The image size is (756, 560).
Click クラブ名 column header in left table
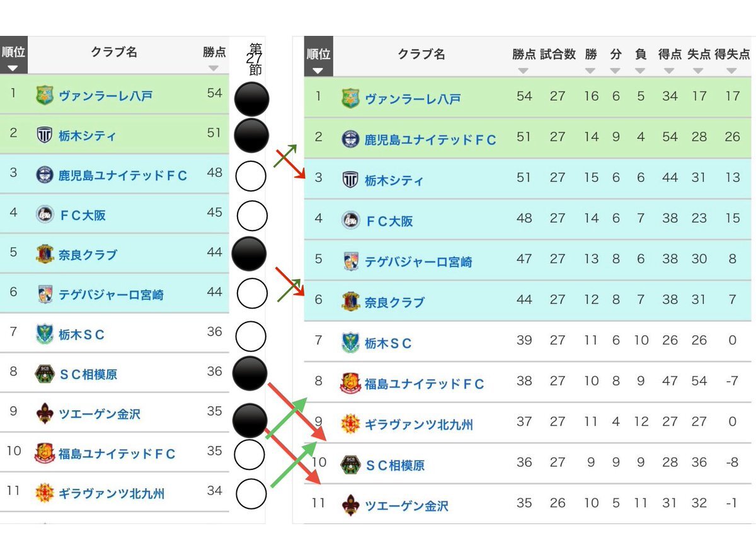pos(114,52)
